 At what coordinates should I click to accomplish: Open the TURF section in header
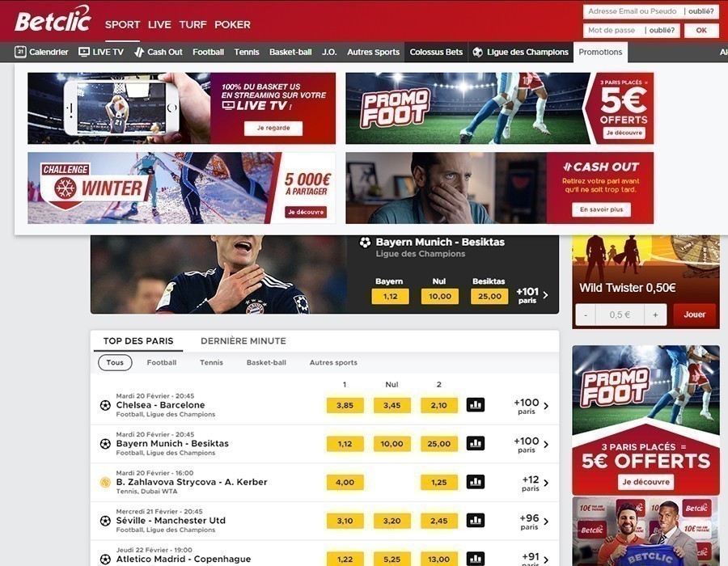193,24
